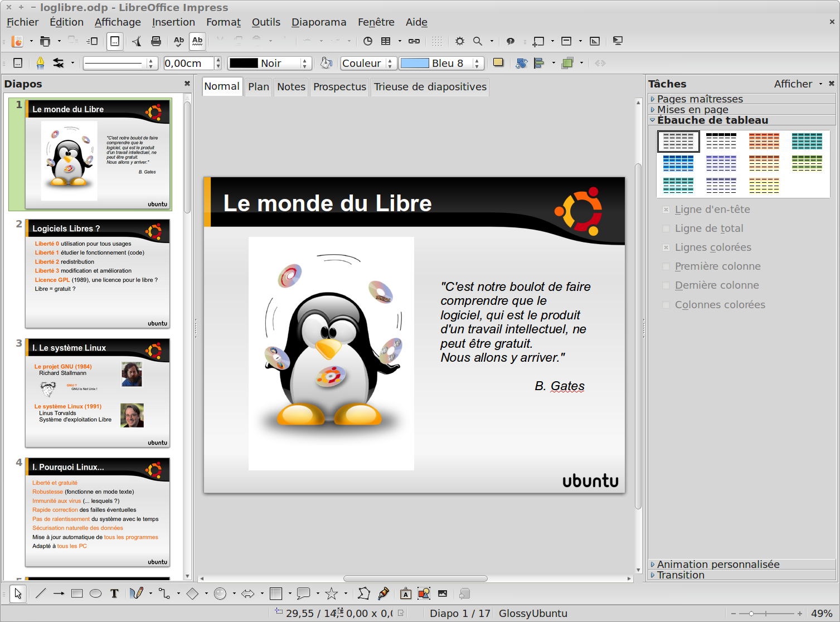The height and width of the screenshot is (622, 840).
Task: Toggle Ligne d'en-tête checkbox
Action: (666, 210)
